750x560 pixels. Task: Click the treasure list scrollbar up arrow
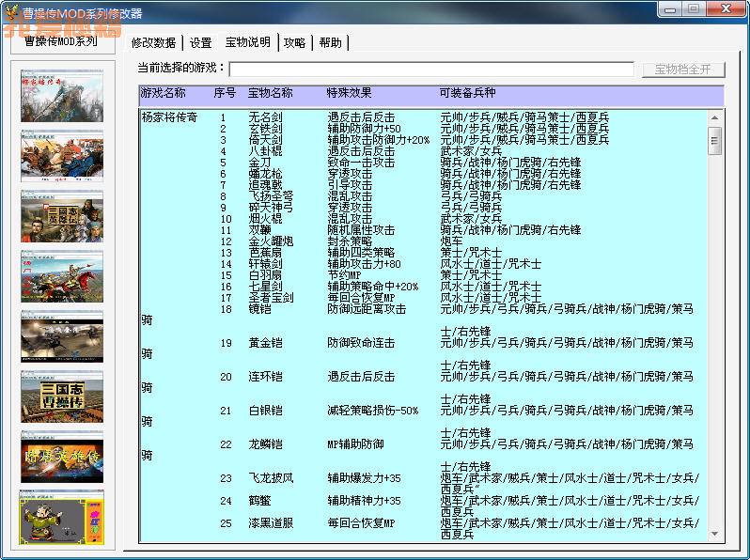[715, 118]
